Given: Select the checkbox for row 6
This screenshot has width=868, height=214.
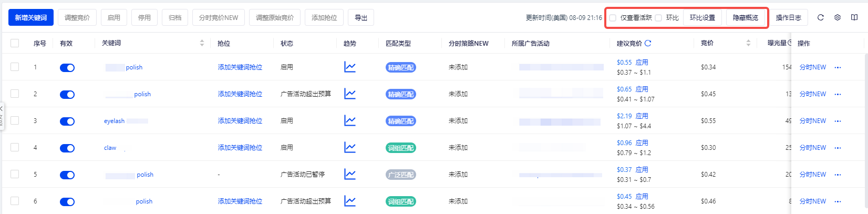Looking at the screenshot, I should click(x=15, y=201).
